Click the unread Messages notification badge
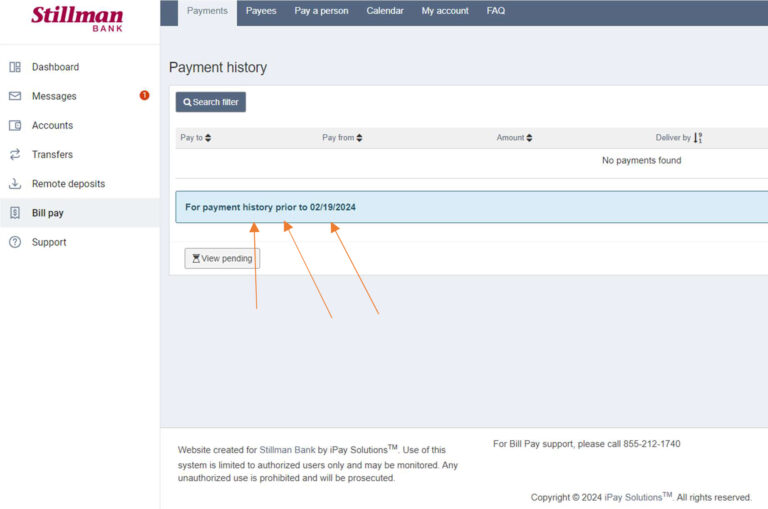Screen dimensions: 768x509 144,96
